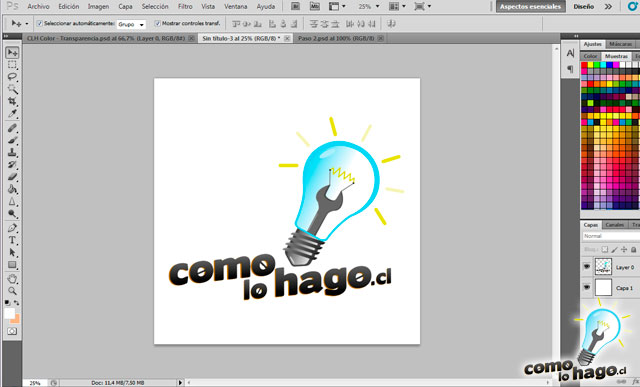Swap foreground and background colors

tap(16, 303)
